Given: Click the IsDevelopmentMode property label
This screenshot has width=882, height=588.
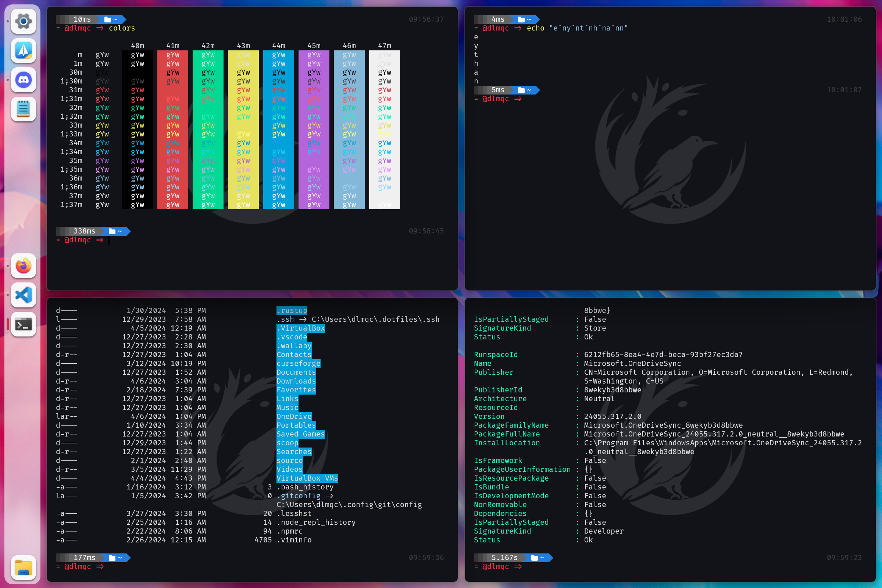Looking at the screenshot, I should coord(511,496).
